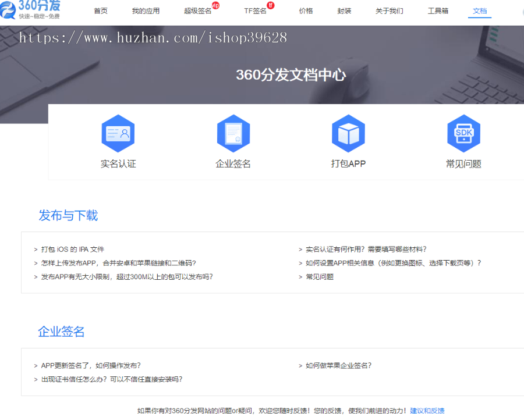The image size is (524, 420).
Task: Open the 打包APP cube icon
Action: (348, 133)
